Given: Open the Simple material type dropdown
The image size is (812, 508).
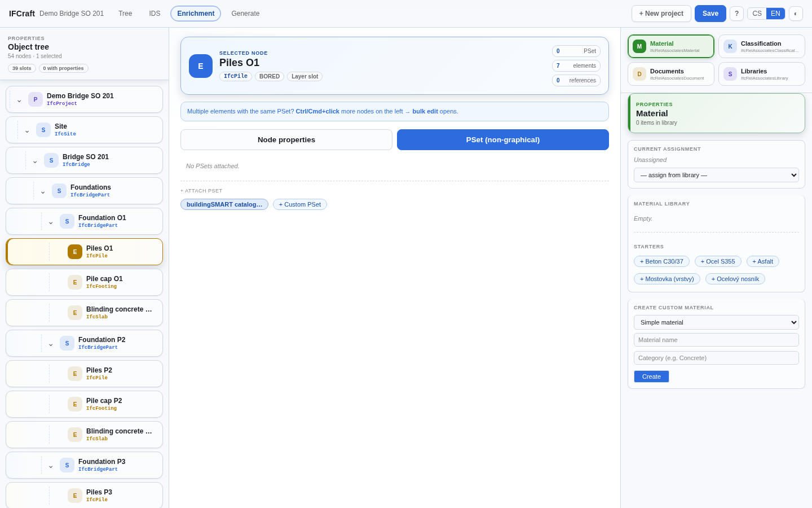Looking at the screenshot, I should pyautogui.click(x=716, y=322).
